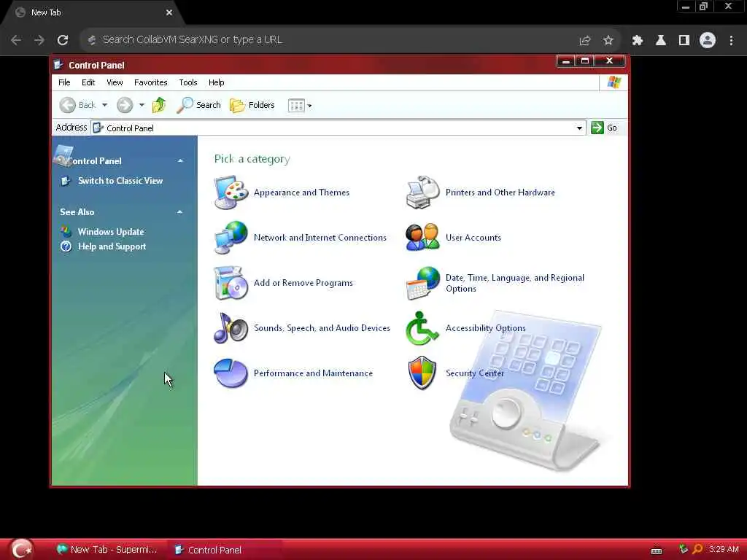Open Printers and Other Hardware icon
The width and height of the screenshot is (747, 560).
click(x=422, y=192)
